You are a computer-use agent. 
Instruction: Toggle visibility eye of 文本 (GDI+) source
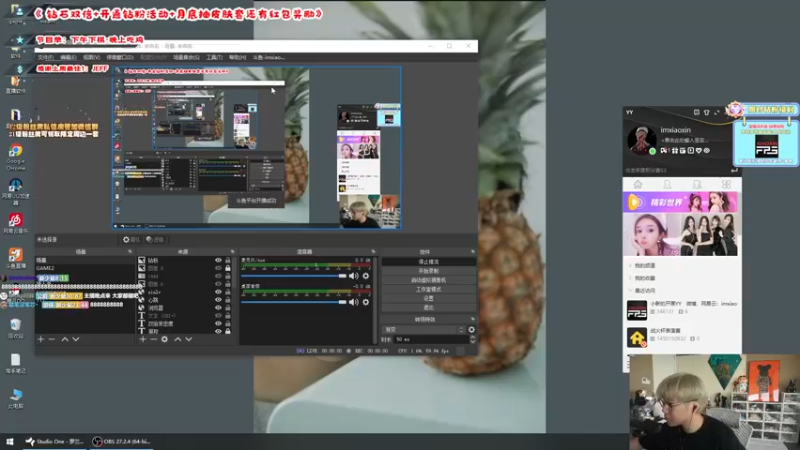[218, 316]
